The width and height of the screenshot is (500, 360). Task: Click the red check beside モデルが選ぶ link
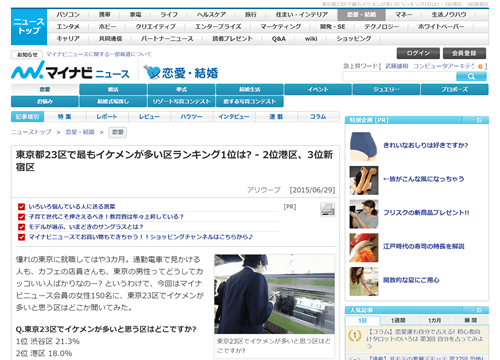[21, 227]
